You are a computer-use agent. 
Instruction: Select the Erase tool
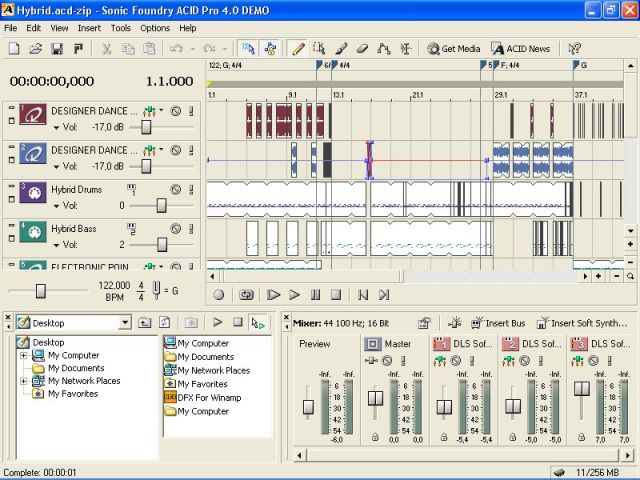tap(362, 49)
